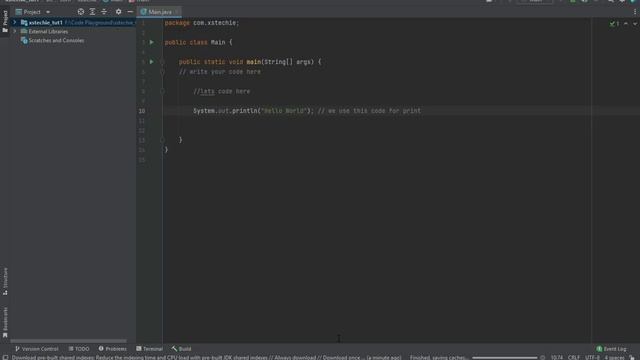Expand the xstechie_tut1 project tree node

coord(15,22)
